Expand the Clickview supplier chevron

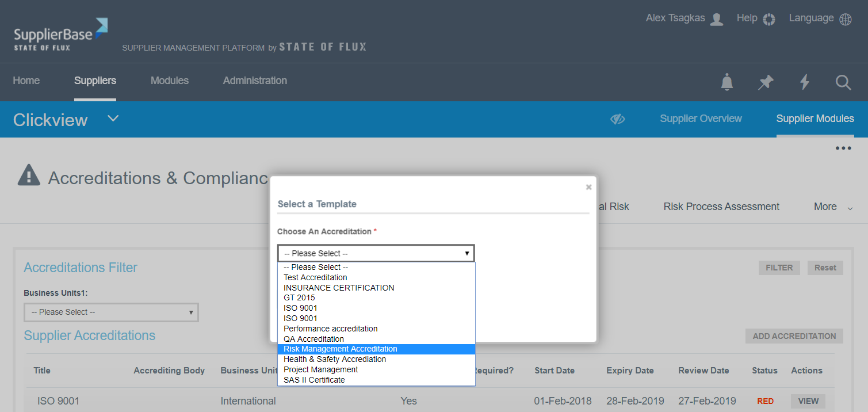(x=113, y=119)
